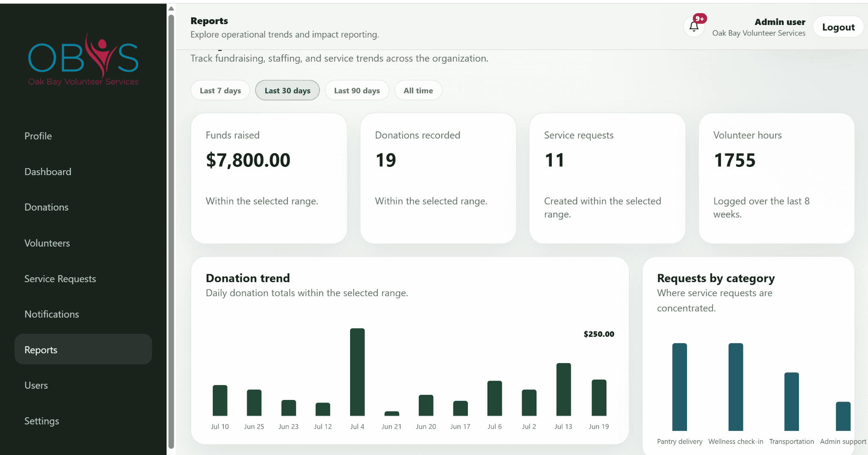The width and height of the screenshot is (868, 455).
Task: Click the Jun 20 donation bar
Action: (426, 405)
